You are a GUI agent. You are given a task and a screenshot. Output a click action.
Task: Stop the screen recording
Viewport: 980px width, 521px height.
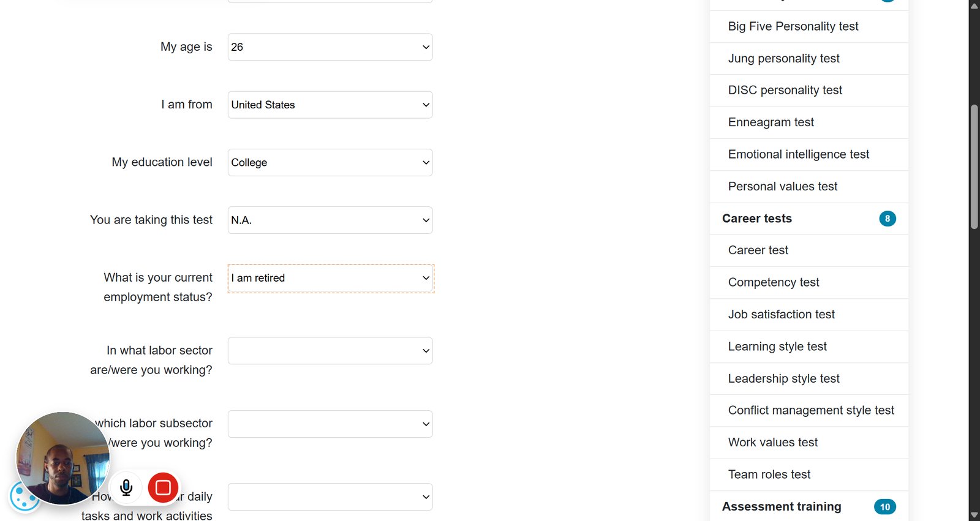(163, 487)
